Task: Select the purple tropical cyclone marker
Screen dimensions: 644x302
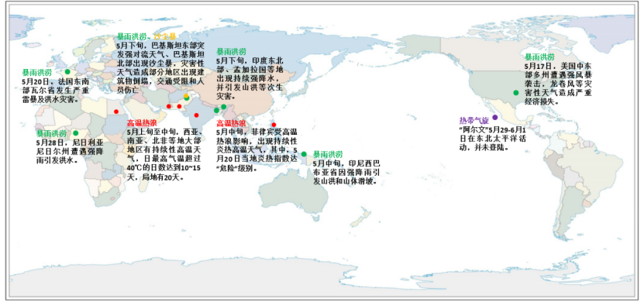Action: [x=495, y=118]
